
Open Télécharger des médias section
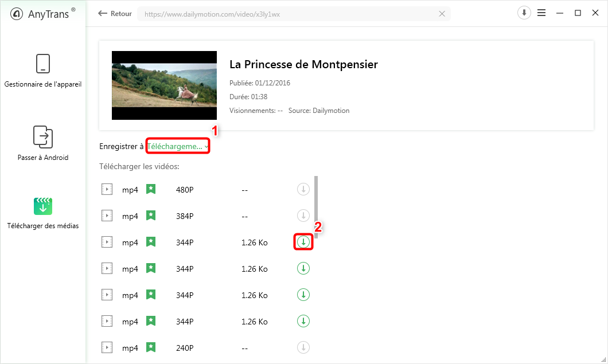tap(43, 206)
